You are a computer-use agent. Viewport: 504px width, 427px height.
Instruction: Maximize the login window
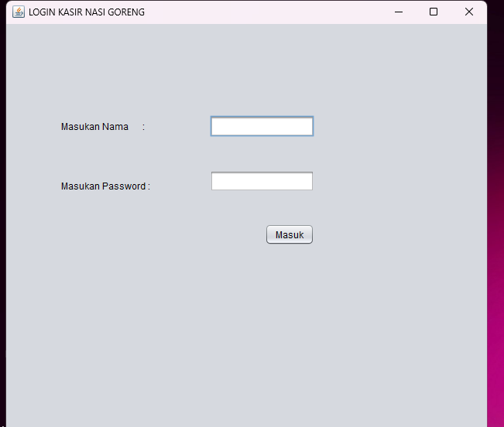click(x=434, y=12)
